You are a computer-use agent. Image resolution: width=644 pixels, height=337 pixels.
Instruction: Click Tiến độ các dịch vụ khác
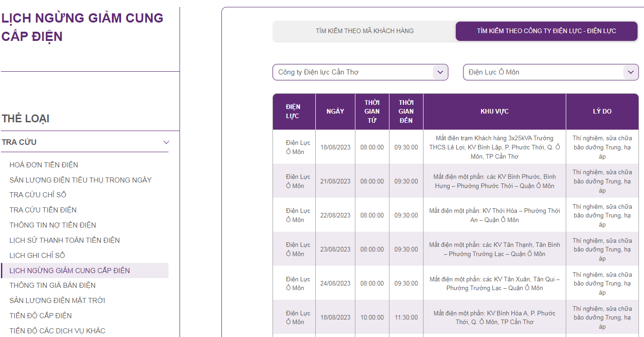(x=57, y=331)
